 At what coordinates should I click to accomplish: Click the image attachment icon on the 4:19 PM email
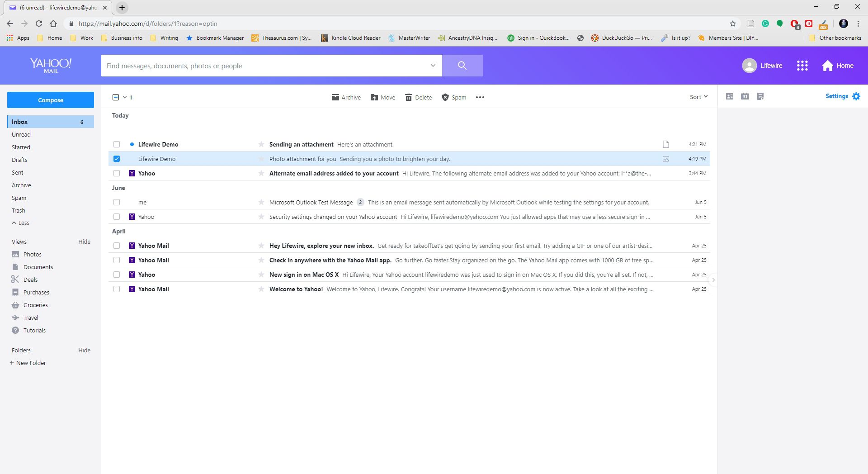[x=665, y=159]
